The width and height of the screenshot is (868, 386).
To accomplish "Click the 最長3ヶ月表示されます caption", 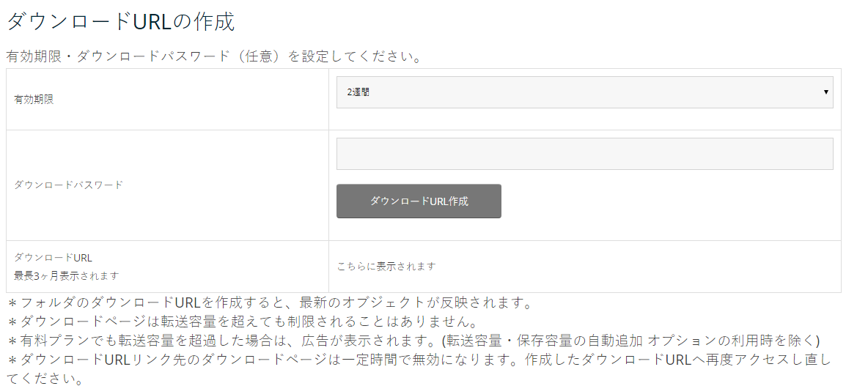I will click(x=66, y=276).
